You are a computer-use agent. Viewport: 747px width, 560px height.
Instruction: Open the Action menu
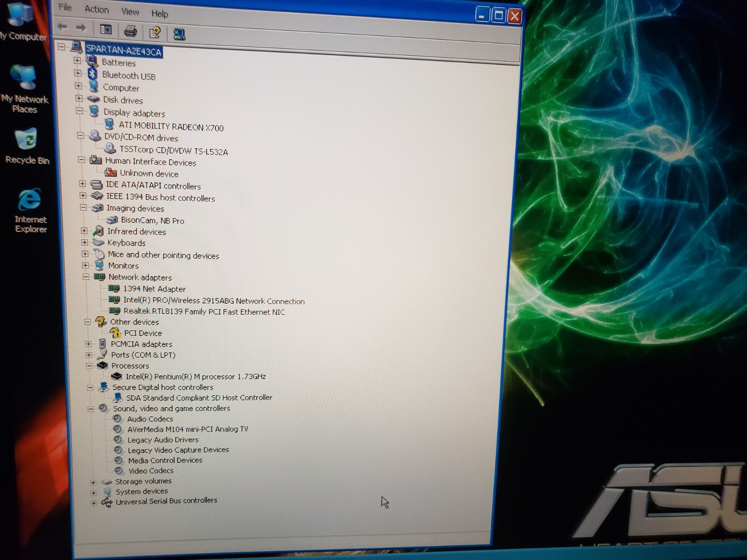click(97, 9)
